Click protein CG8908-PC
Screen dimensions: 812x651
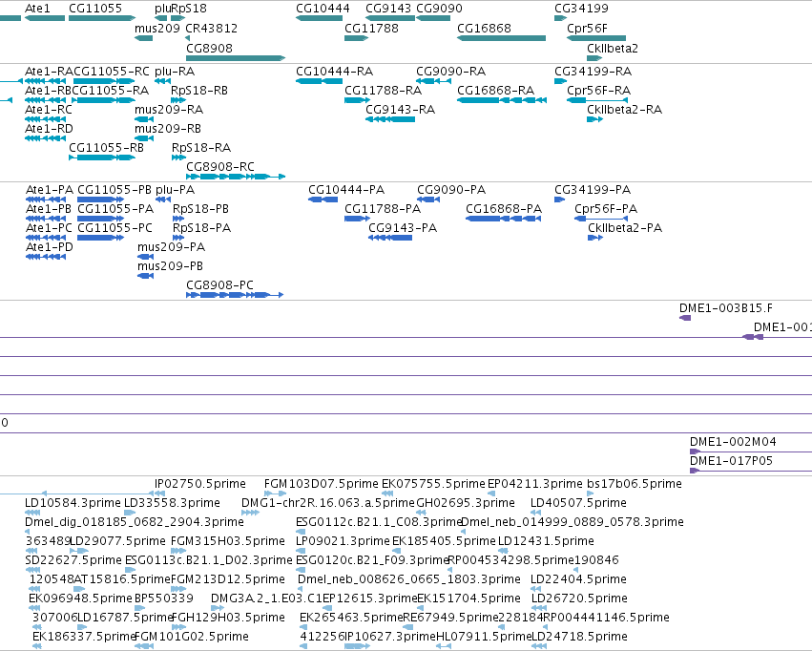(235, 295)
